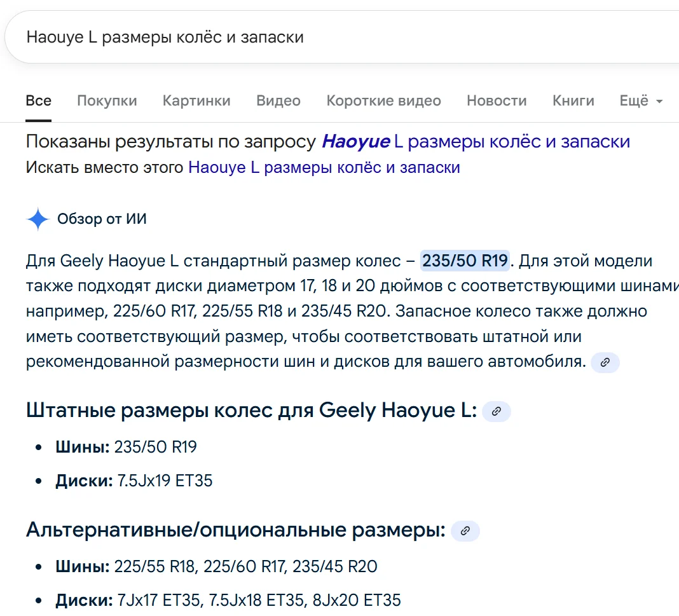
Task: Open source link icon after the overview paragraph
Action: [x=605, y=362]
